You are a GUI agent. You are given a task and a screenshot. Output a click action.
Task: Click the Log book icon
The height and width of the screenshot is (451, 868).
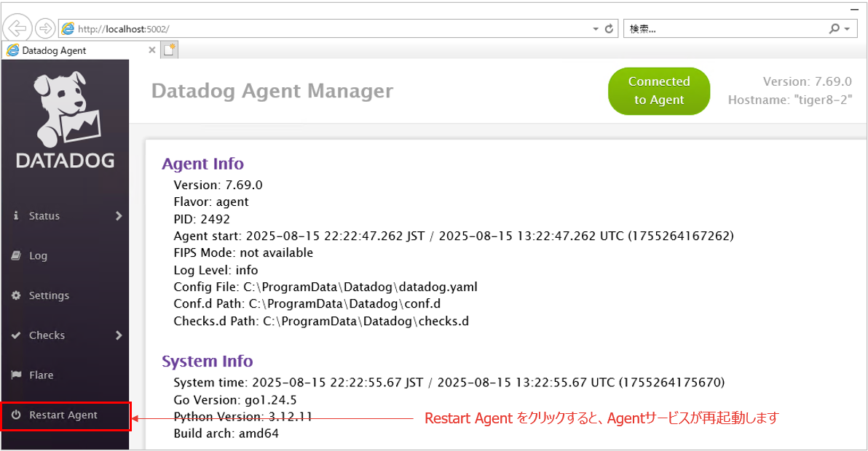tap(16, 255)
